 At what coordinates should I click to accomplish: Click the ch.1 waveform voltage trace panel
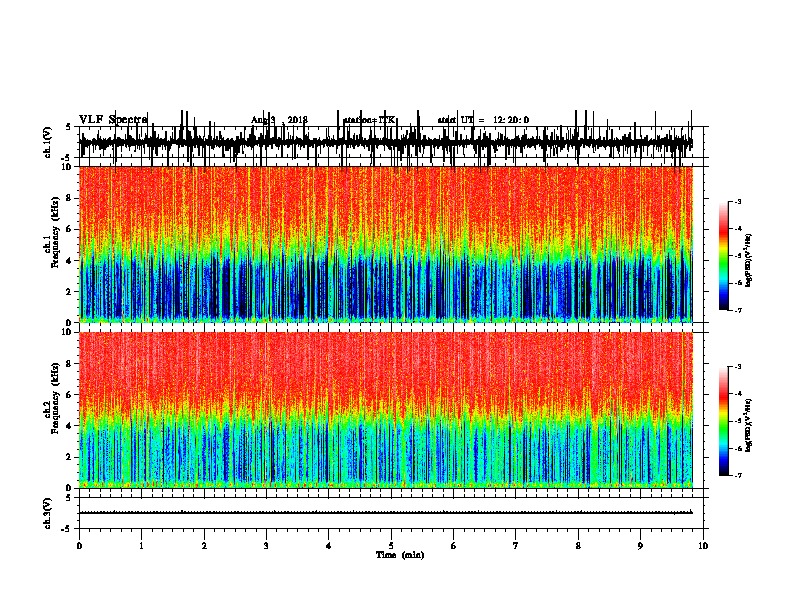(390, 142)
